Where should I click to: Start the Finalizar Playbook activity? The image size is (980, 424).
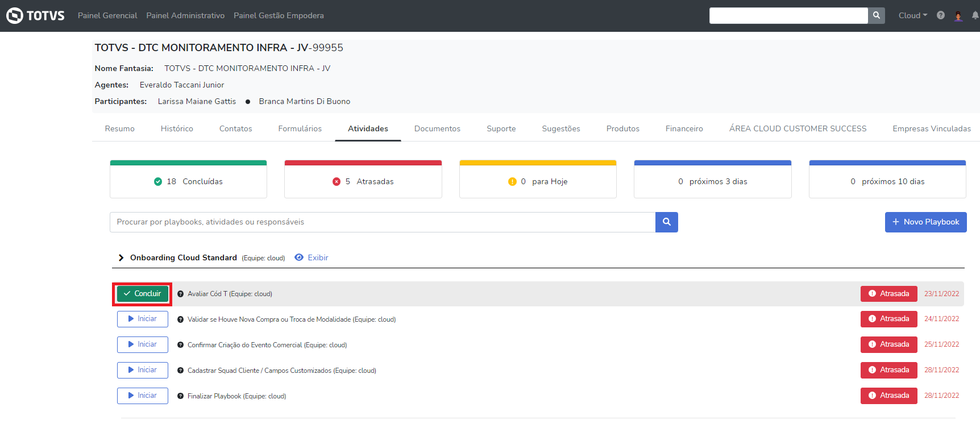click(x=143, y=396)
